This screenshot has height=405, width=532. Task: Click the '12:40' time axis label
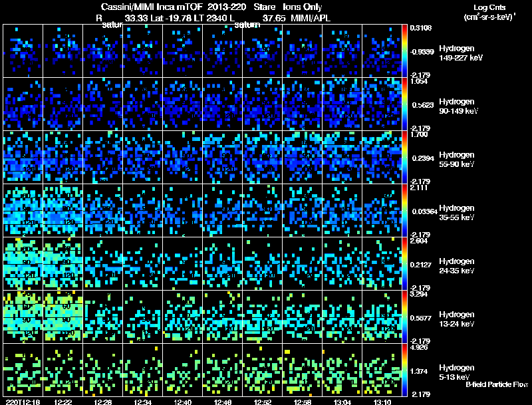click(x=182, y=402)
